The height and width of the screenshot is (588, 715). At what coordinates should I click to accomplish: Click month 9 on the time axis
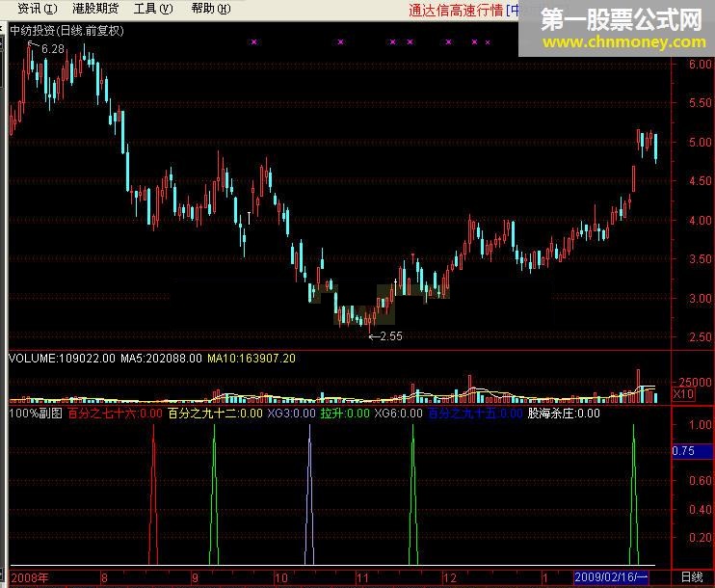(x=196, y=578)
